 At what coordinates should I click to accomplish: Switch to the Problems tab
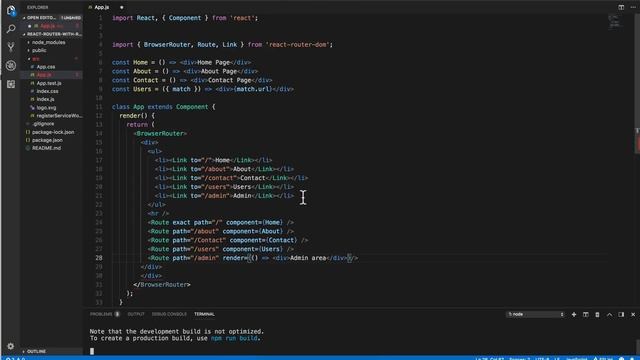[x=104, y=314]
